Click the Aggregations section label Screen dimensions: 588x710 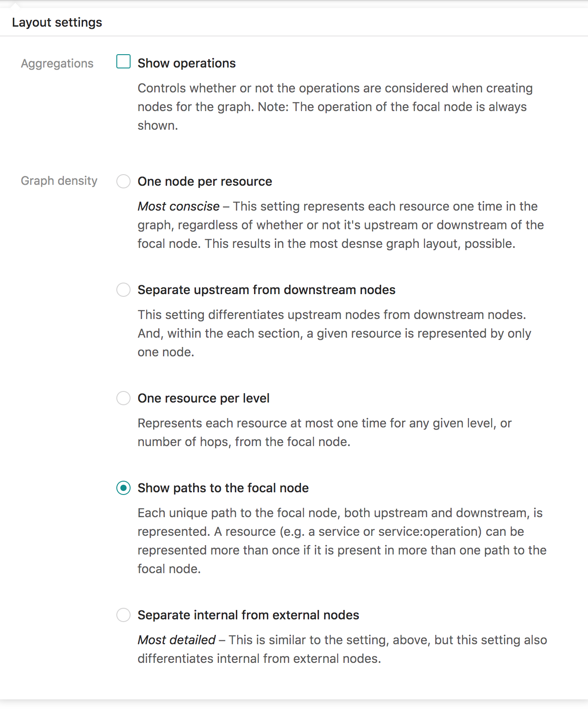tap(57, 64)
